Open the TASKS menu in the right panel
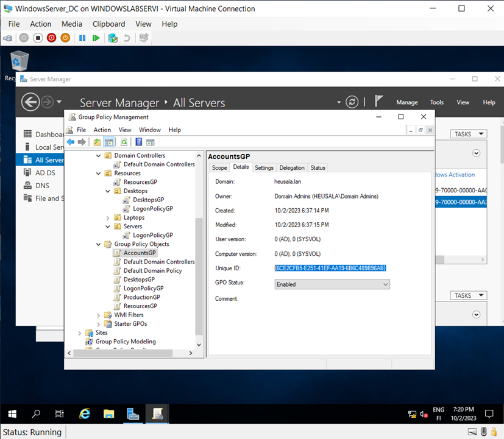Image resolution: width=504 pixels, height=439 pixels. (x=468, y=133)
